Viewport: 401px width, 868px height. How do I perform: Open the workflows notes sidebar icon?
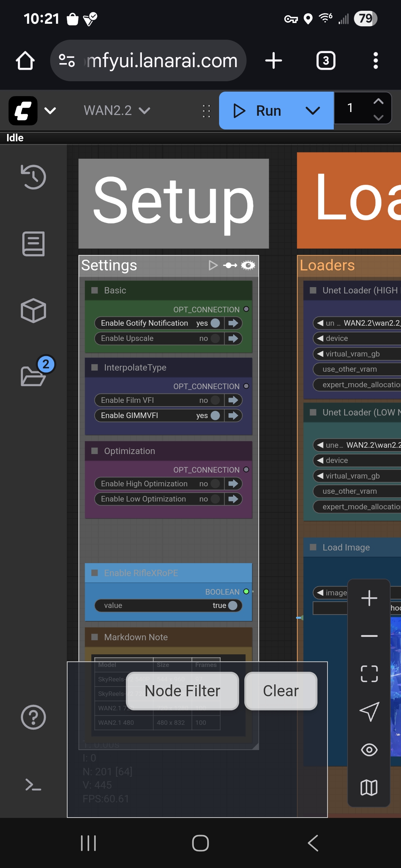pos(33,244)
